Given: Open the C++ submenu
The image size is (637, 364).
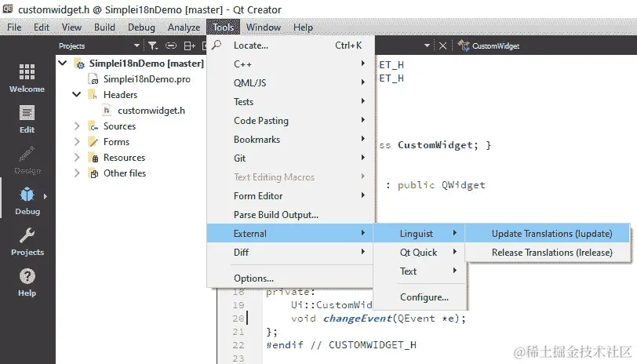Looking at the screenshot, I should coord(290,64).
